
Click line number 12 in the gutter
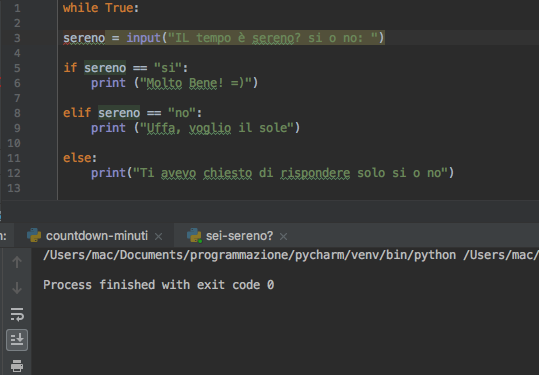tap(14, 173)
